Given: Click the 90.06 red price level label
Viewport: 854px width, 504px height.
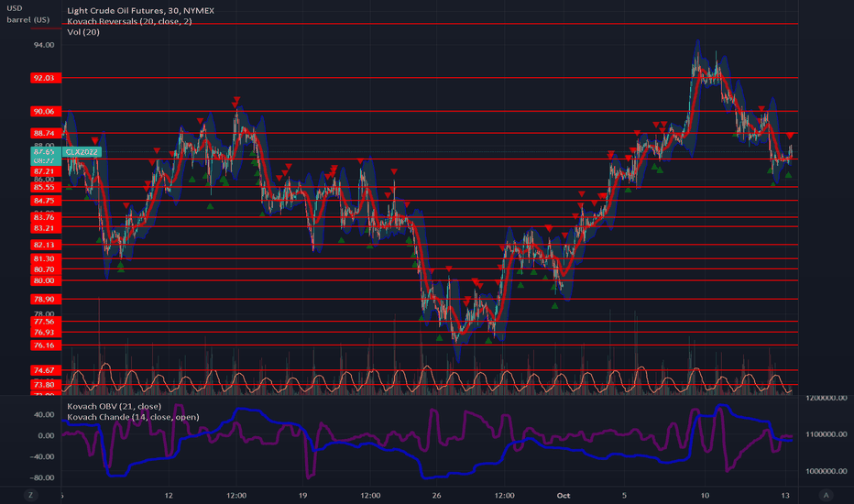Looking at the screenshot, I should [x=46, y=111].
